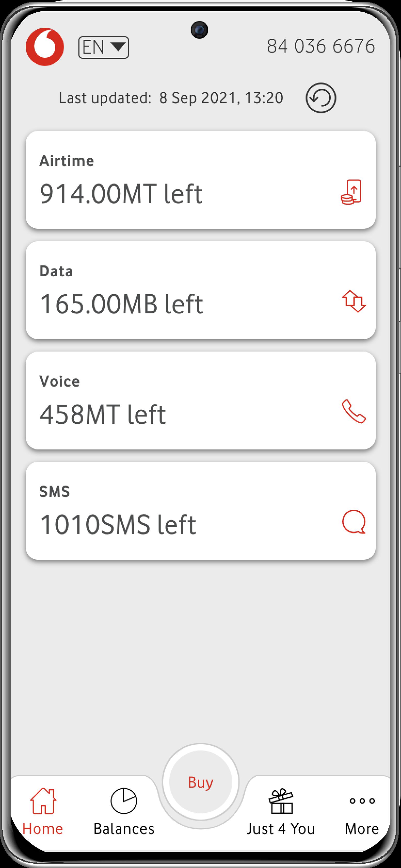The width and height of the screenshot is (401, 868).
Task: Tap the phone number 84 036 6676
Action: coord(321,46)
